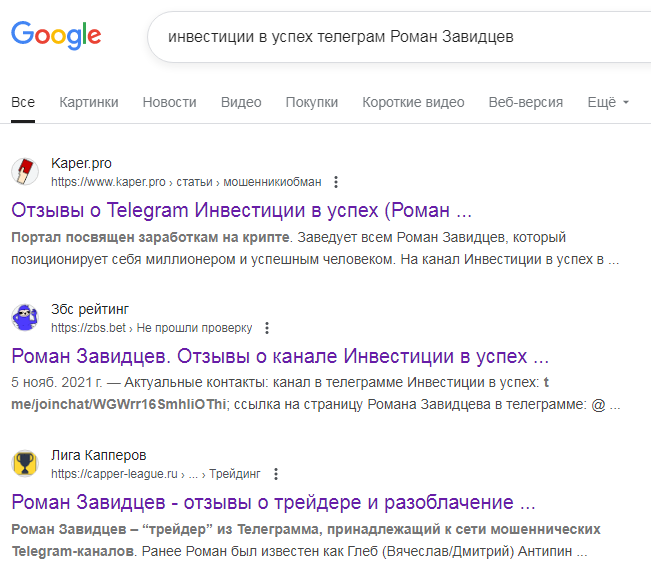Click the Збс рейтинг site favicon
The width and height of the screenshot is (651, 574).
pos(25,318)
